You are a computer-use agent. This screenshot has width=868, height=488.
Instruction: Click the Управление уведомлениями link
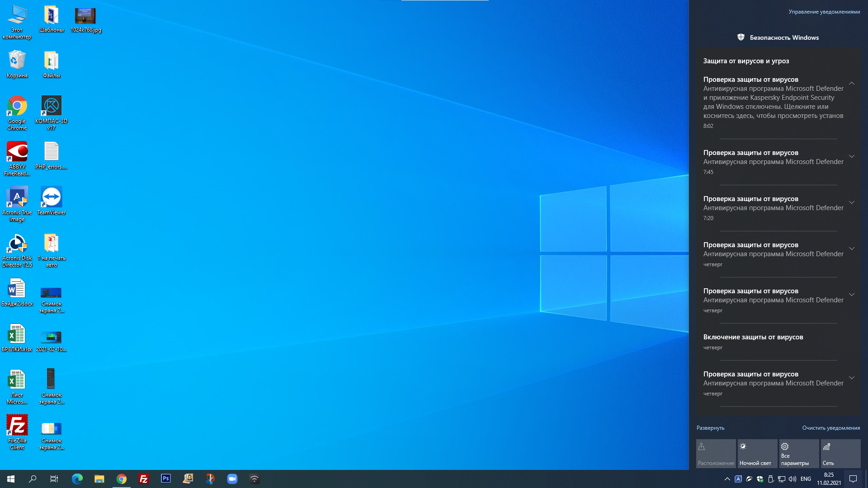[824, 12]
